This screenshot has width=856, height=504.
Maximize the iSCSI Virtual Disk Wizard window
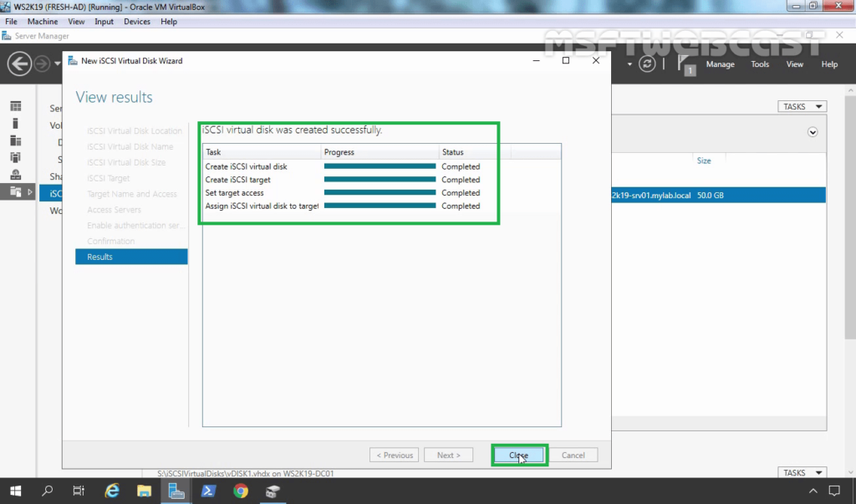point(566,61)
